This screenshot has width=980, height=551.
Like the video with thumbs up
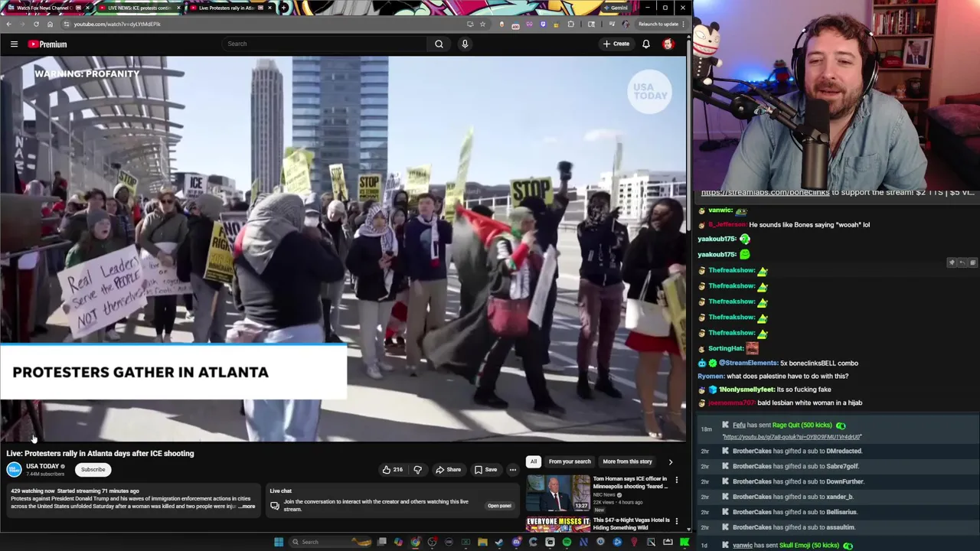393,470
